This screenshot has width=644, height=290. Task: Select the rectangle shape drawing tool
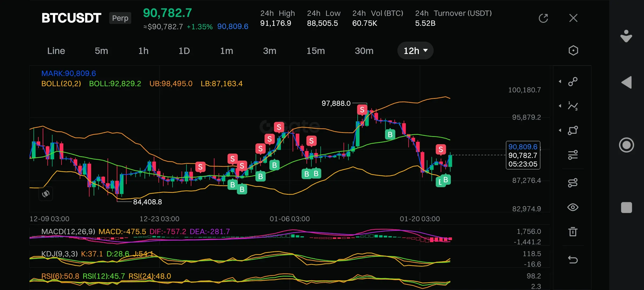pyautogui.click(x=573, y=130)
